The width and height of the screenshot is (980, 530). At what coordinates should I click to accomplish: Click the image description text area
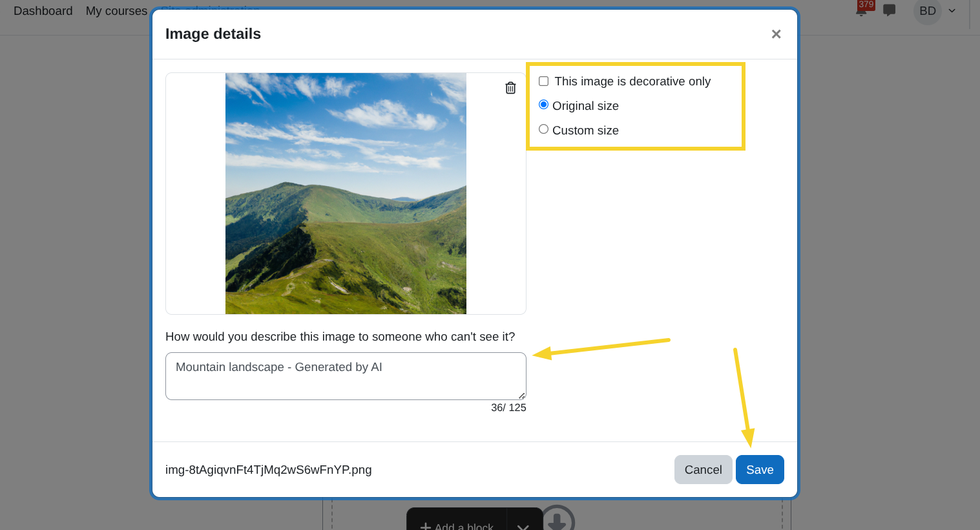pyautogui.click(x=346, y=376)
